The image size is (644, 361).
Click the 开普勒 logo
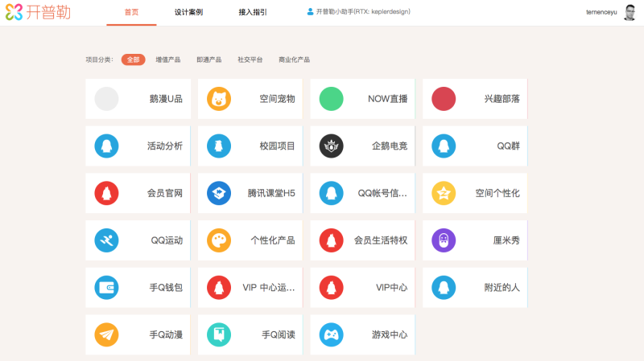click(x=38, y=12)
